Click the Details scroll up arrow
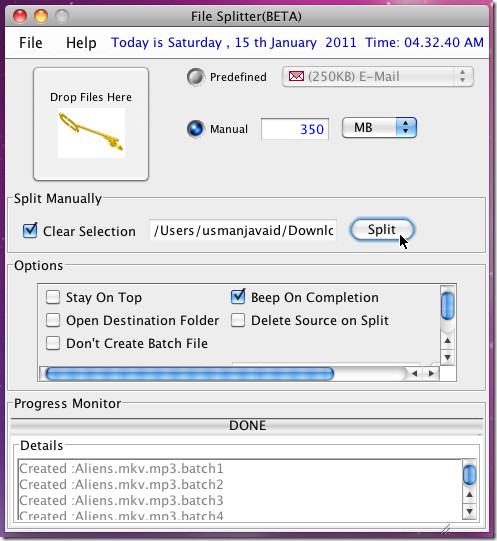Viewport: 497px width, 541px height. [469, 495]
